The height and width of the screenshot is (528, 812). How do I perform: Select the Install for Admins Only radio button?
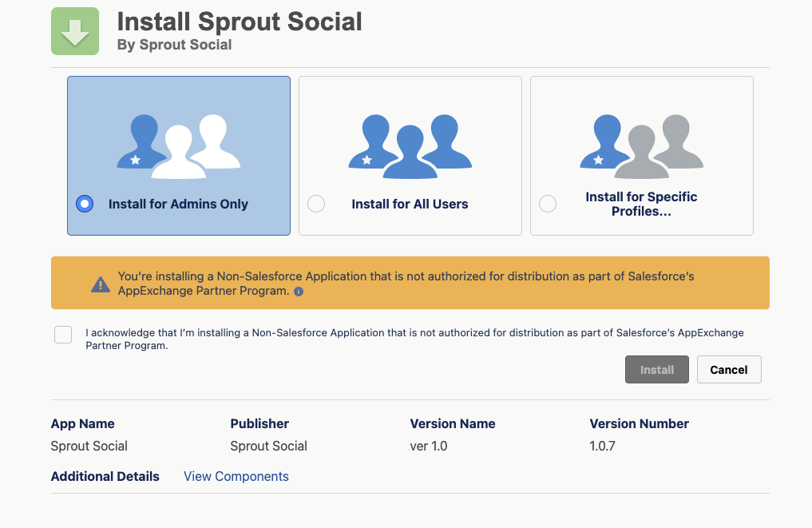[85, 204]
